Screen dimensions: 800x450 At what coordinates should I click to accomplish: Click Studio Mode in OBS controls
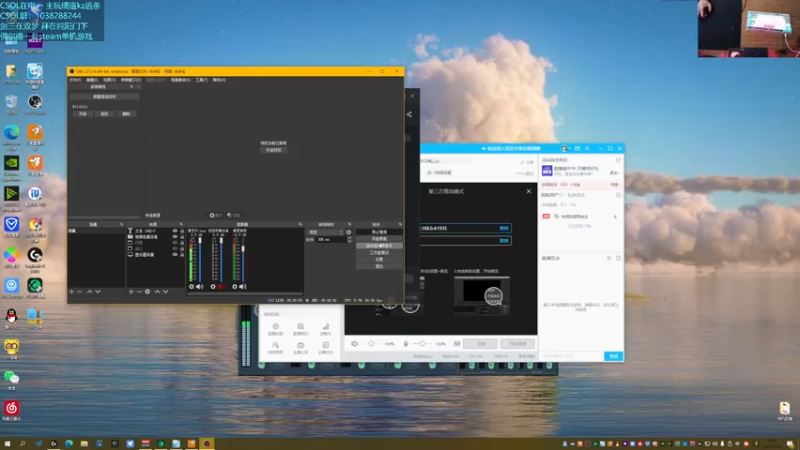coord(379,253)
